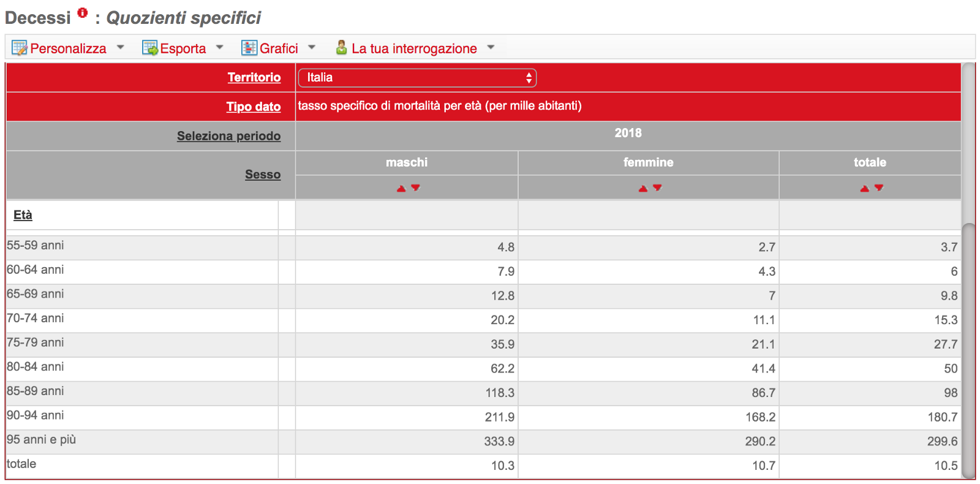The height and width of the screenshot is (484, 980).
Task: Click the totale column header
Action: coord(870,162)
